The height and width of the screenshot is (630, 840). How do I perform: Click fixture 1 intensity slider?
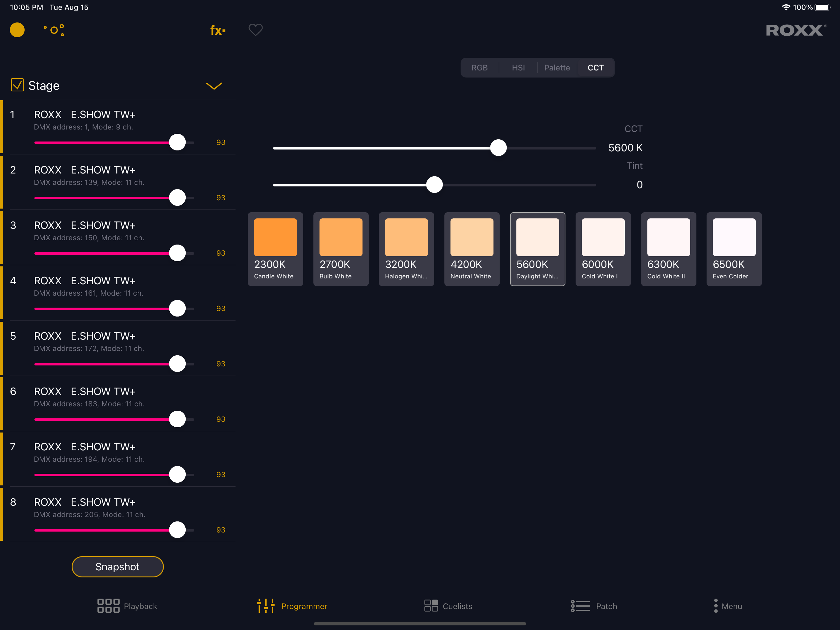point(114,142)
